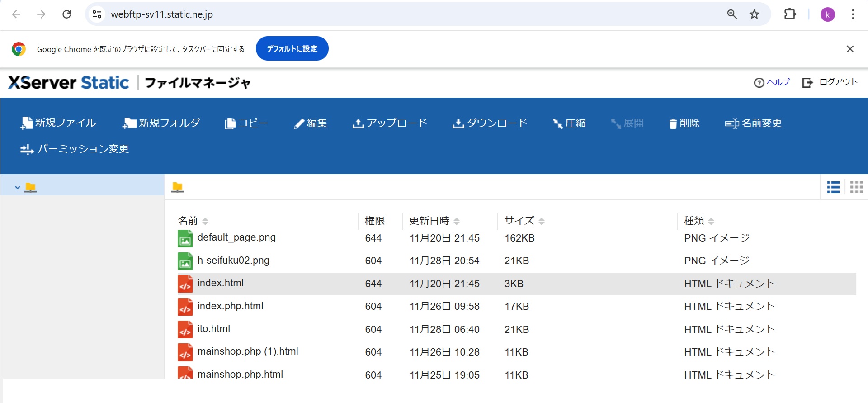This screenshot has height=403, width=868.
Task: Rename the file using 名前変更
Action: click(x=754, y=123)
